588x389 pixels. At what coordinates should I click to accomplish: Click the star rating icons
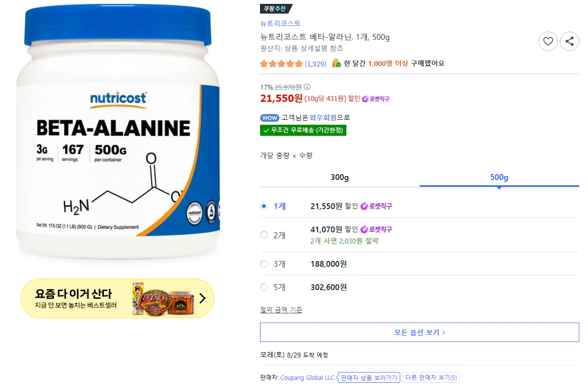coord(281,64)
